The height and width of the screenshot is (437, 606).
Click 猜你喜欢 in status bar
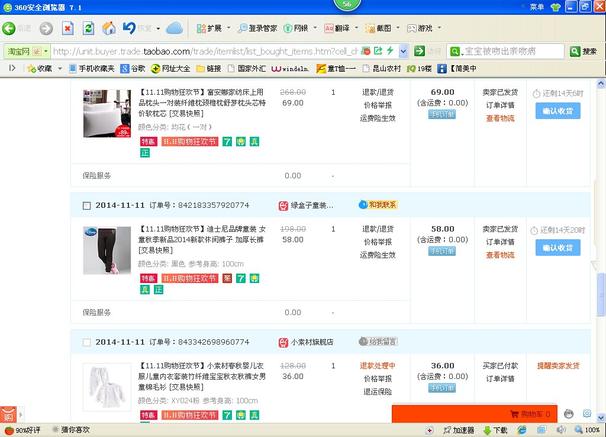tap(71, 430)
